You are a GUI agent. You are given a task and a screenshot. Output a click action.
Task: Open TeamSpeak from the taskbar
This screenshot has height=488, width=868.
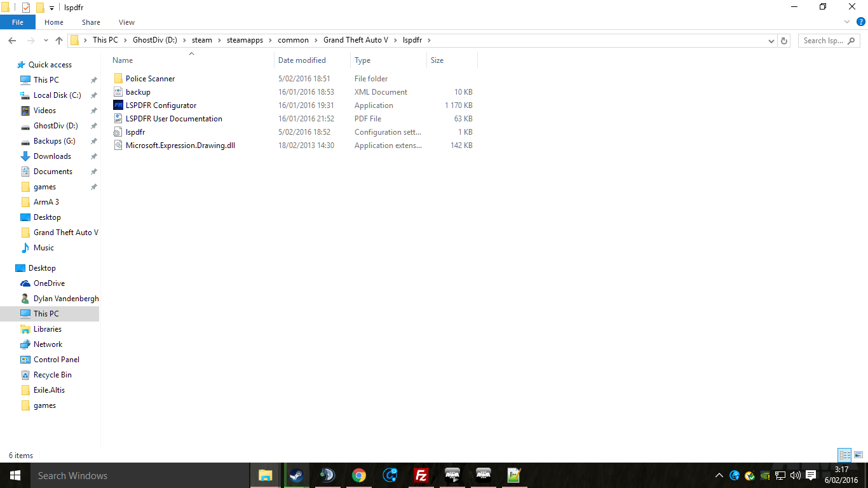pyautogui.click(x=327, y=475)
